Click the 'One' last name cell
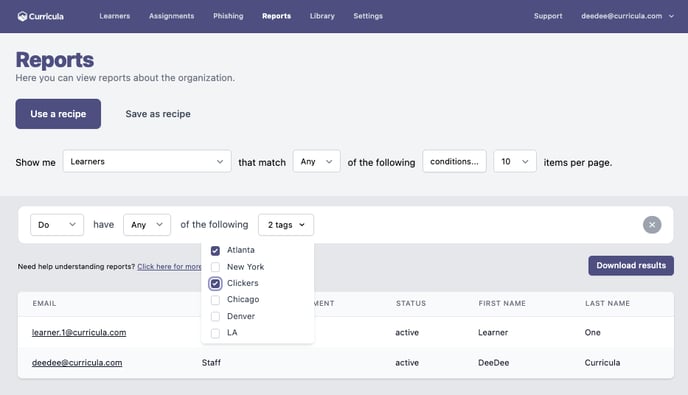Viewport: 688px width, 395px height. point(592,333)
